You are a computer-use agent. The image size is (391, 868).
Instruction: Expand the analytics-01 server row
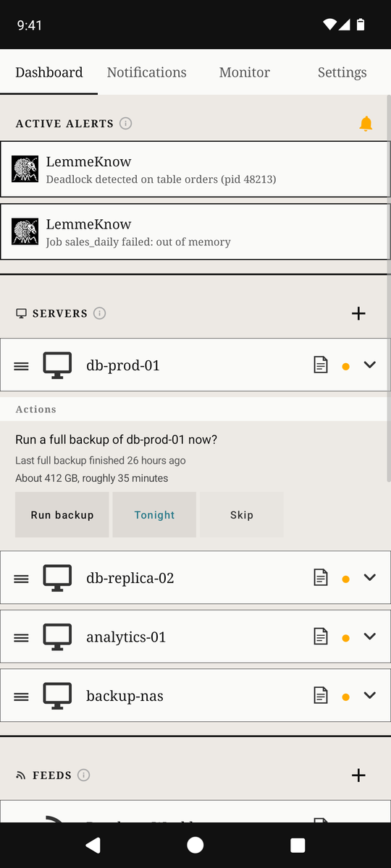370,637
